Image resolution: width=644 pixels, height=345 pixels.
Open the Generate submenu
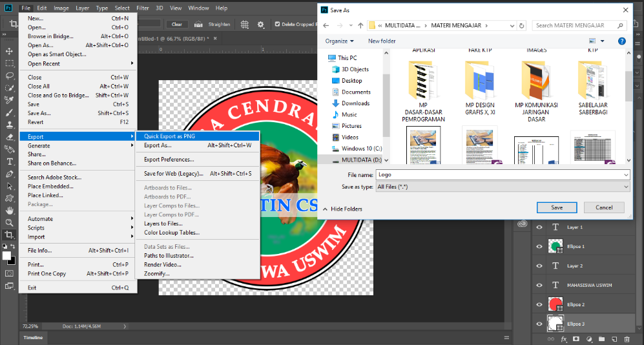[78, 145]
